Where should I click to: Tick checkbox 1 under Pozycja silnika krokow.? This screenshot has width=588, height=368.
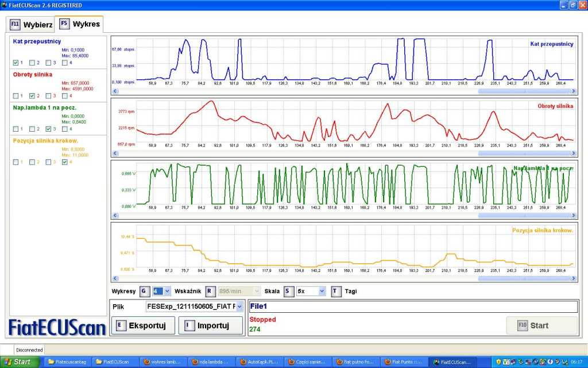click(x=16, y=162)
